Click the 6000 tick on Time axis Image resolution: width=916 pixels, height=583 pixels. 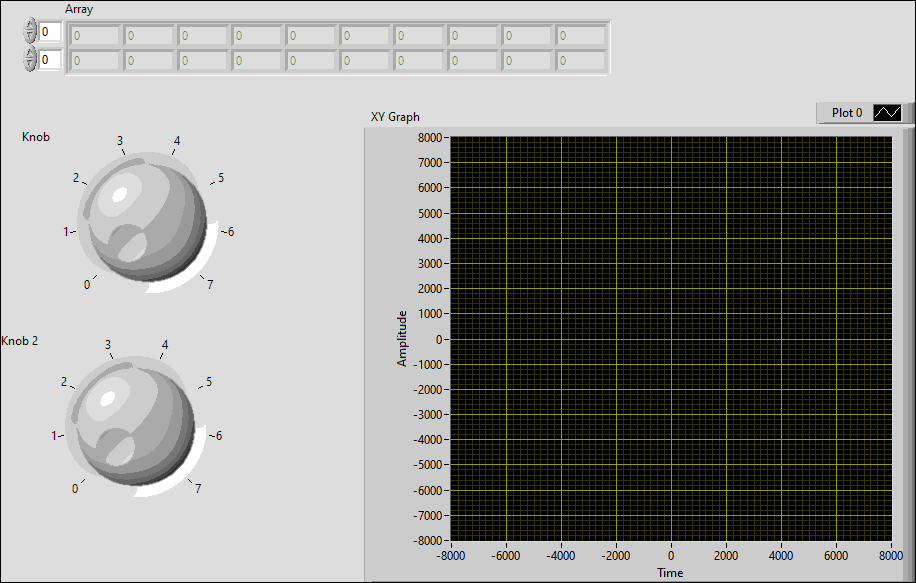click(x=836, y=556)
